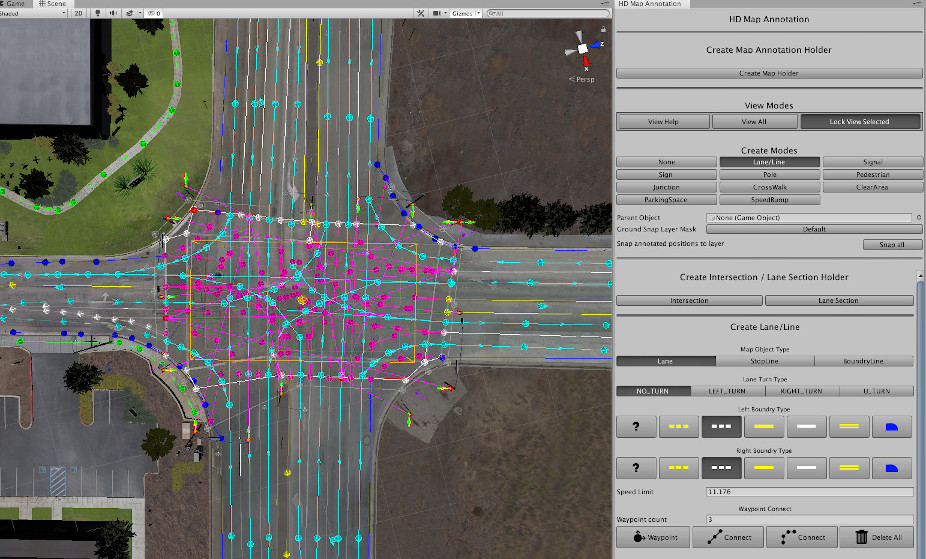Select blue curb Right Boundary Type
926x559 pixels.
point(892,468)
